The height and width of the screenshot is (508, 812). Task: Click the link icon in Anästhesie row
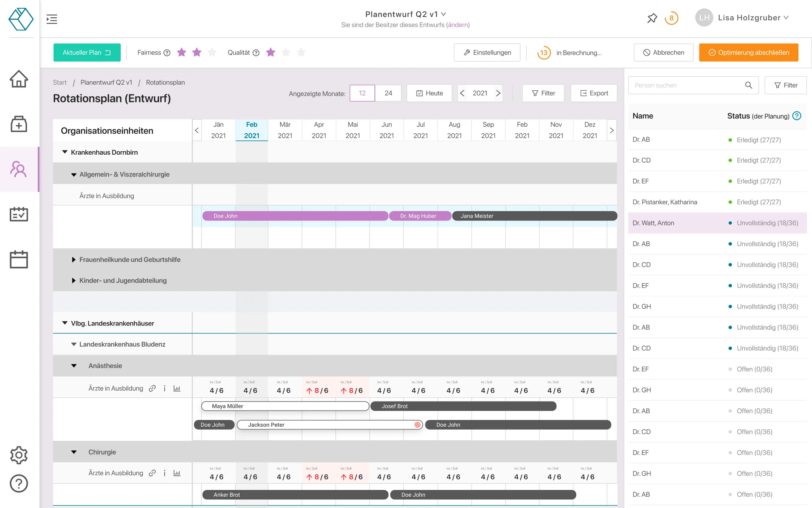[152, 388]
